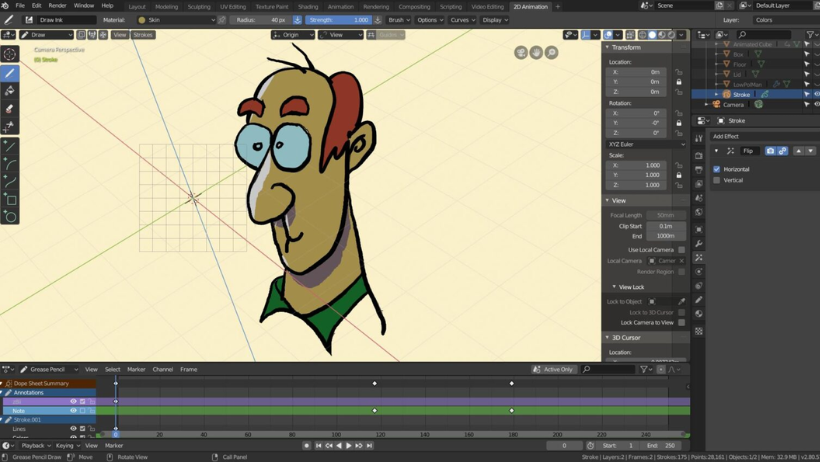Screen dimensions: 820x462
Task: Collapse the View Lock subpanel
Action: click(x=614, y=287)
